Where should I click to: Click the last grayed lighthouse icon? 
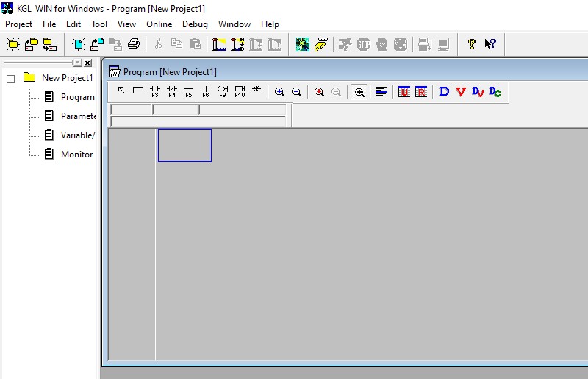[x=274, y=44]
